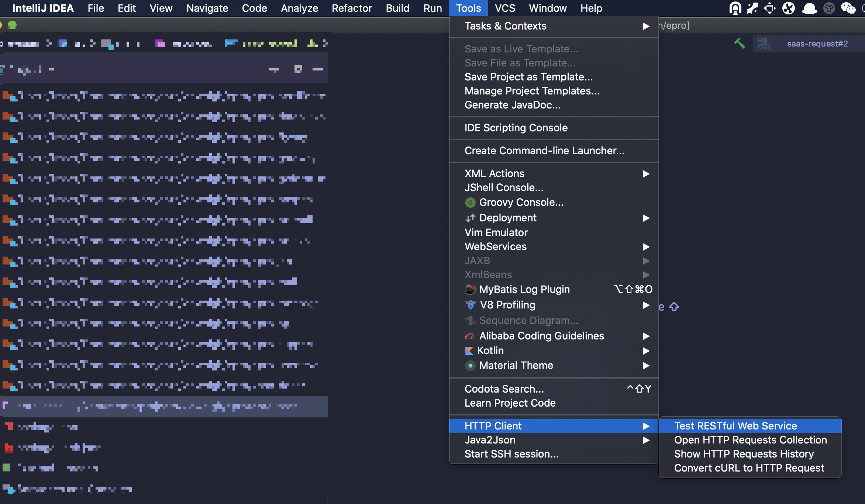Open Alibaba Coding Guidelines submenu
Viewport: 865px width, 504px height.
(x=541, y=336)
